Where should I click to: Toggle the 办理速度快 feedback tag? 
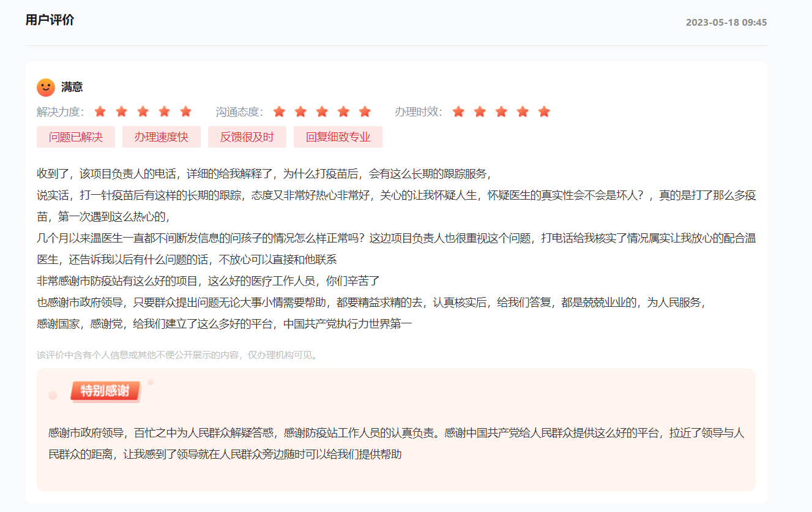[x=161, y=137]
